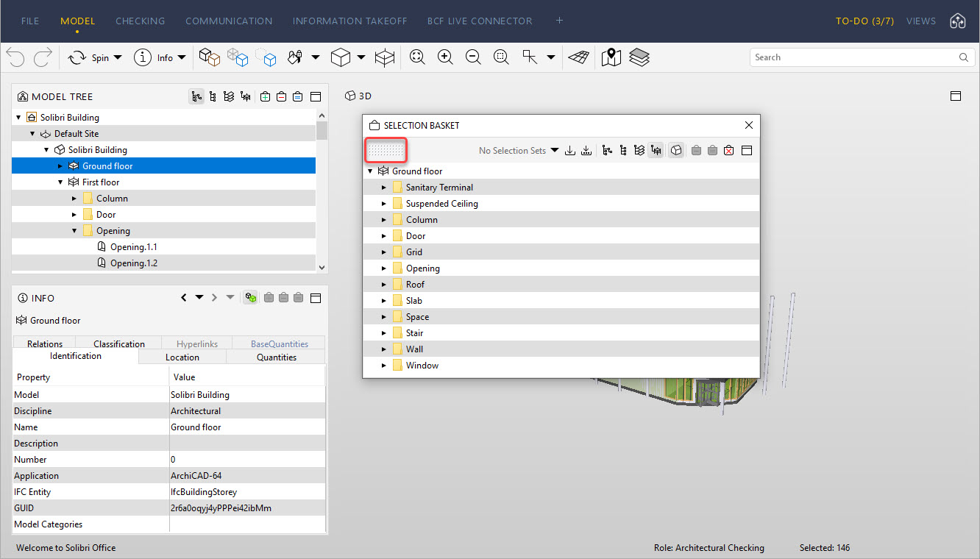Viewport: 980px width, 559px height.
Task: Go back in the Info panel history
Action: [x=184, y=298]
